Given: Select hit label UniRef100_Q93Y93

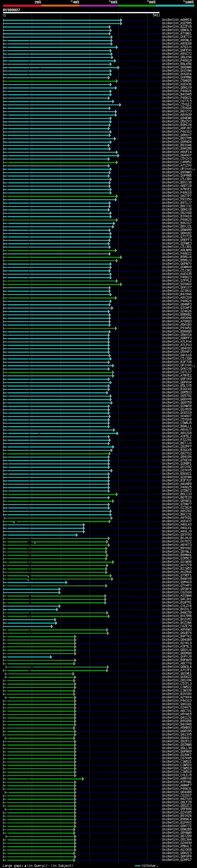Looking at the screenshot, I should (177, 535).
